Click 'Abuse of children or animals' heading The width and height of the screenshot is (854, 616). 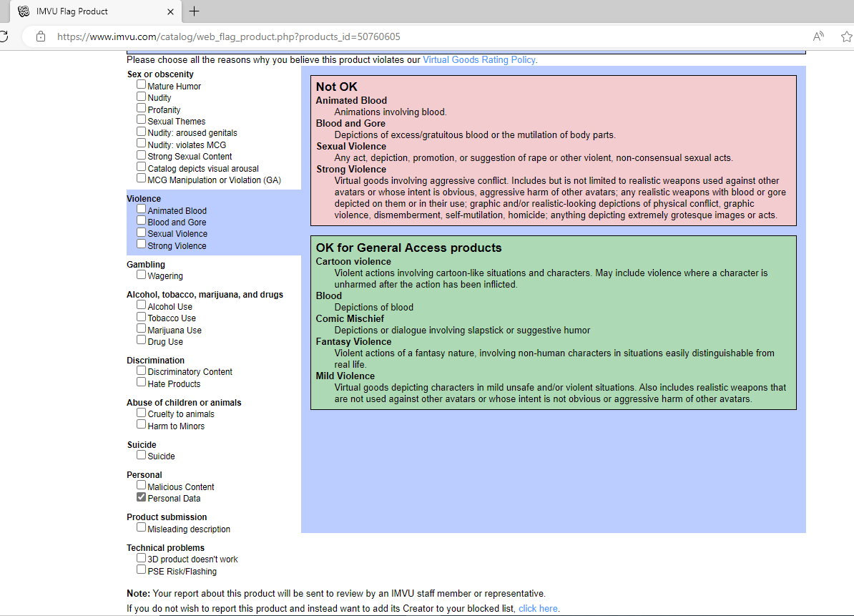tap(184, 403)
